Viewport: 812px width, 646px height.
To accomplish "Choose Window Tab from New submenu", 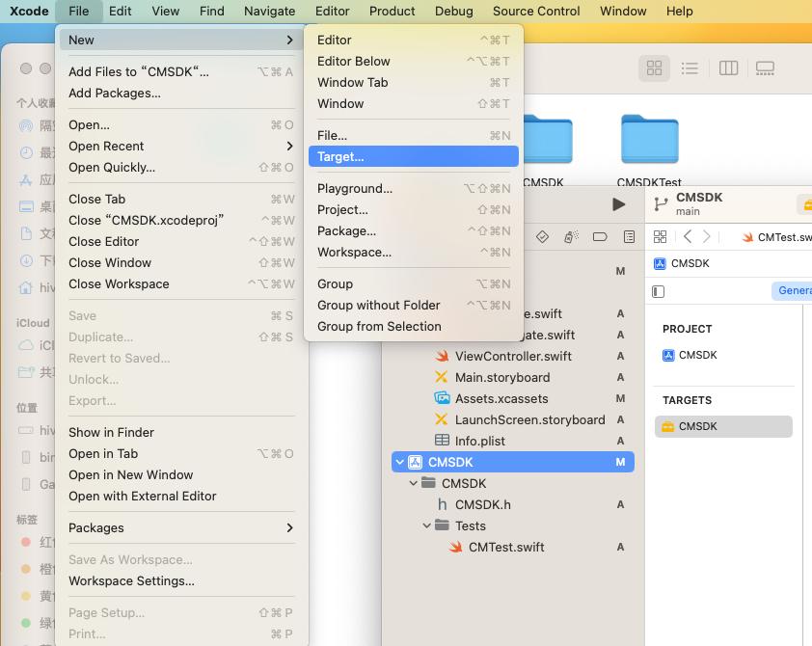I will 414,82.
